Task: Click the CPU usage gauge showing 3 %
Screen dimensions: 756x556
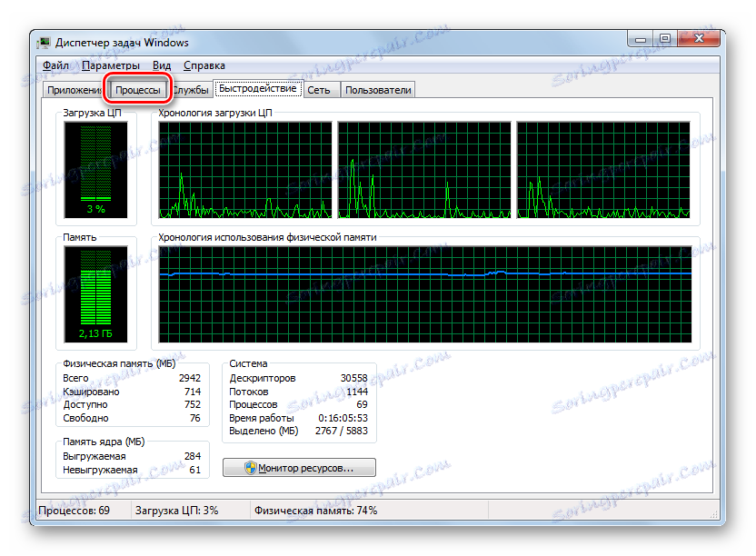Action: coord(96,170)
